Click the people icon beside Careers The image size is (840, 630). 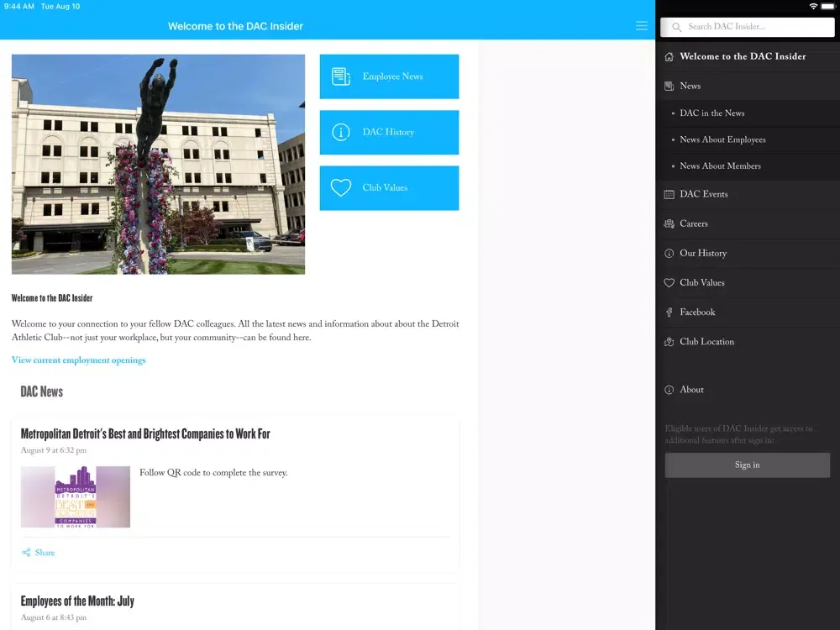coord(669,224)
